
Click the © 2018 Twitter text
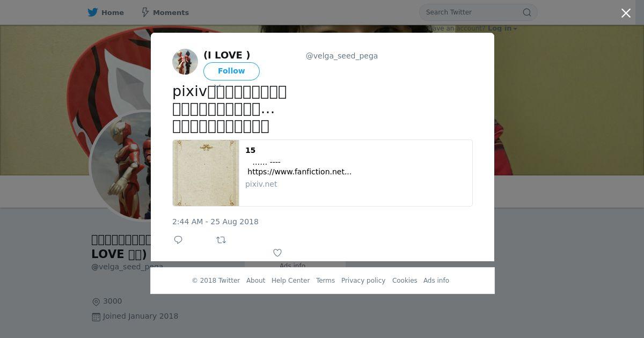pos(216,281)
